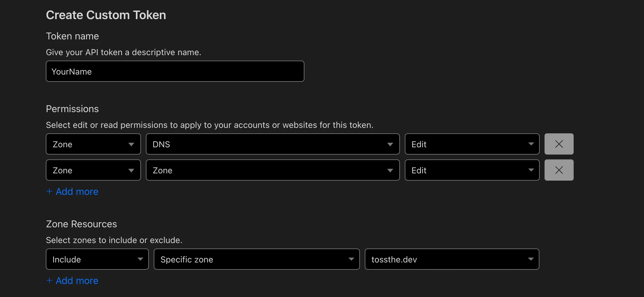
Task: Click the YourName token name field
Action: pos(175,71)
